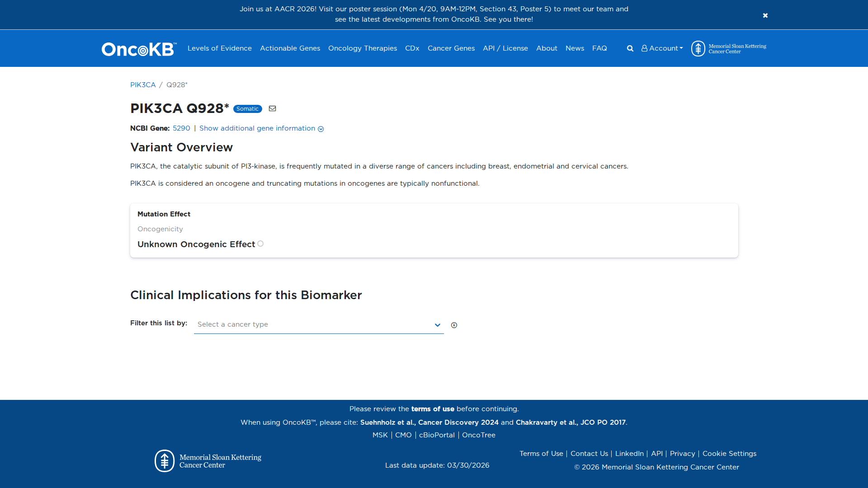Open the Account dropdown menu
This screenshot has height=488, width=868.
[x=665, y=48]
